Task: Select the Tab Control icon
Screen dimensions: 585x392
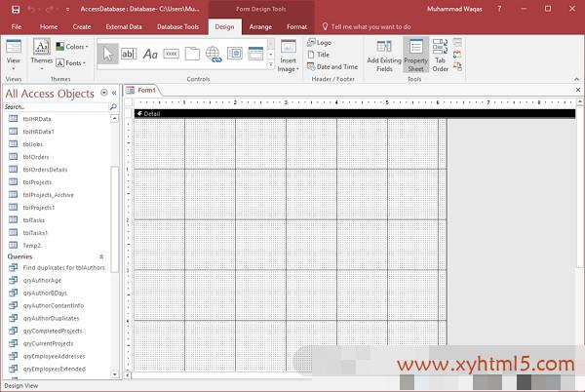Action: coord(192,54)
